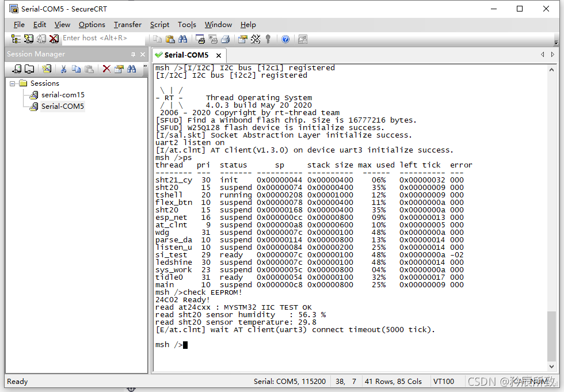The image size is (564, 392).
Task: Click the Cut scissors icon
Action: [64, 68]
